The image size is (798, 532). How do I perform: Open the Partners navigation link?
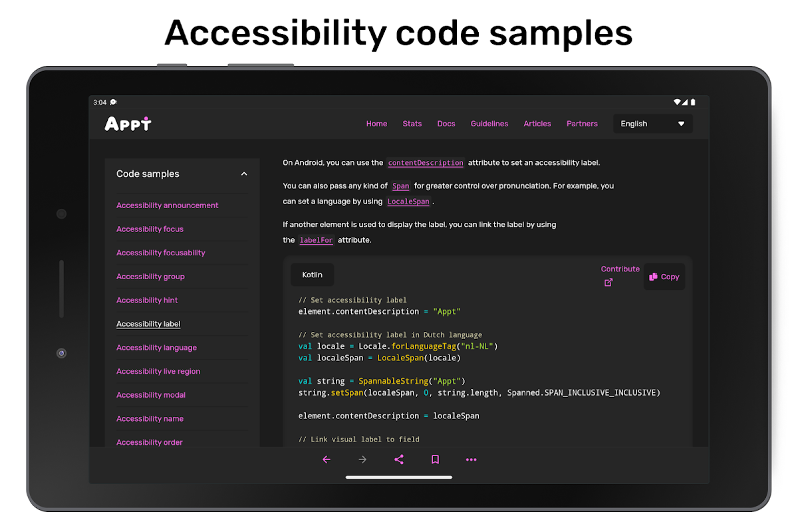(582, 124)
